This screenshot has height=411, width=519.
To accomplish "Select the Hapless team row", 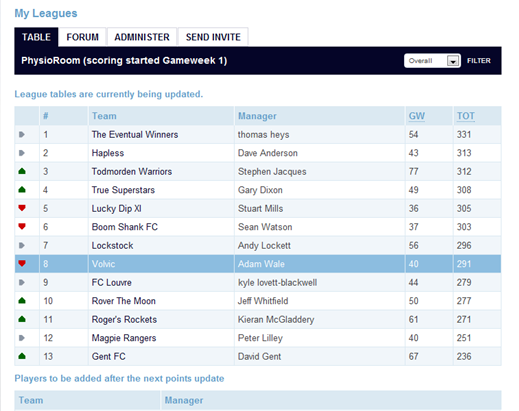I will 258,153.
